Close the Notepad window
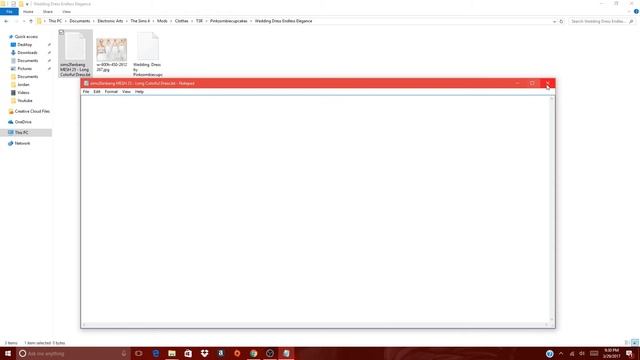 pos(547,83)
